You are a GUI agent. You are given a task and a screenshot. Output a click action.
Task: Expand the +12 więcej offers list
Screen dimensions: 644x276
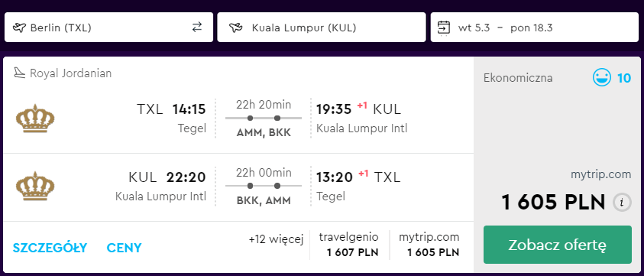pyautogui.click(x=276, y=239)
